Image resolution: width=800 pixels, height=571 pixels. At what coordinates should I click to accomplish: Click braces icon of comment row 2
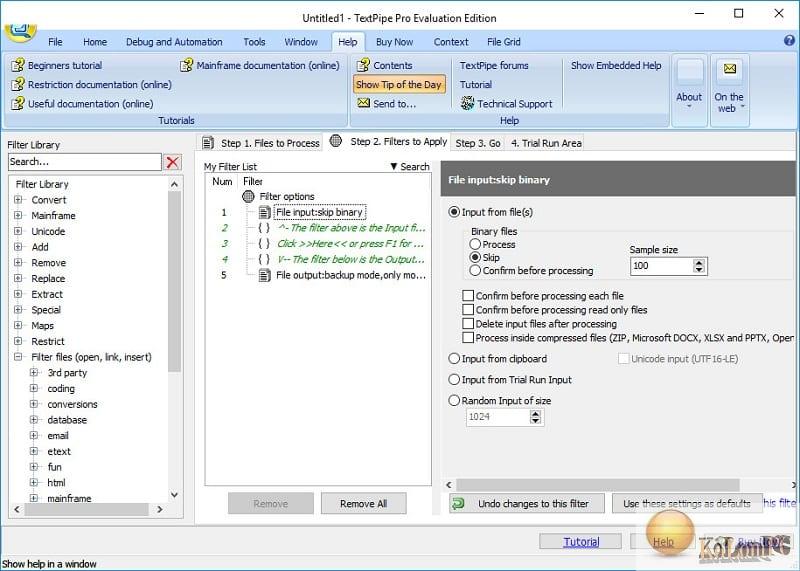coord(264,228)
